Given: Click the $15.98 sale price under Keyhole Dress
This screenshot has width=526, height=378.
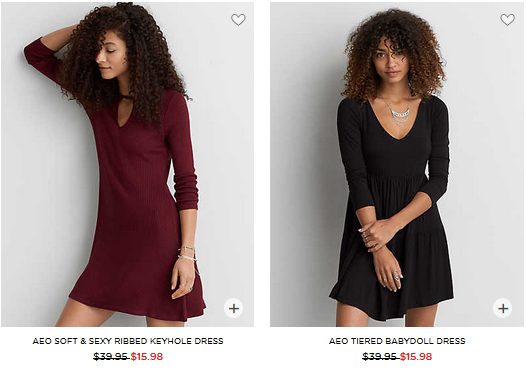Looking at the screenshot, I should [x=147, y=356].
